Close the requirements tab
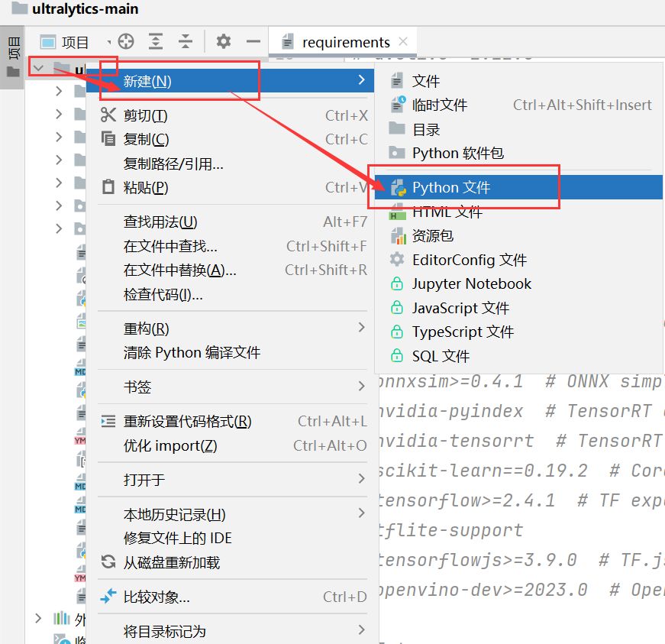 click(x=405, y=41)
